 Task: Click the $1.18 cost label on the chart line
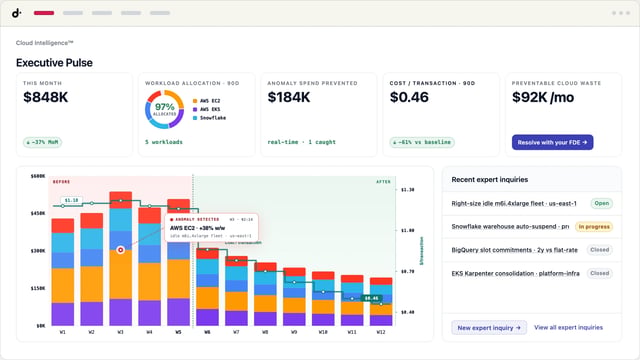(x=71, y=200)
